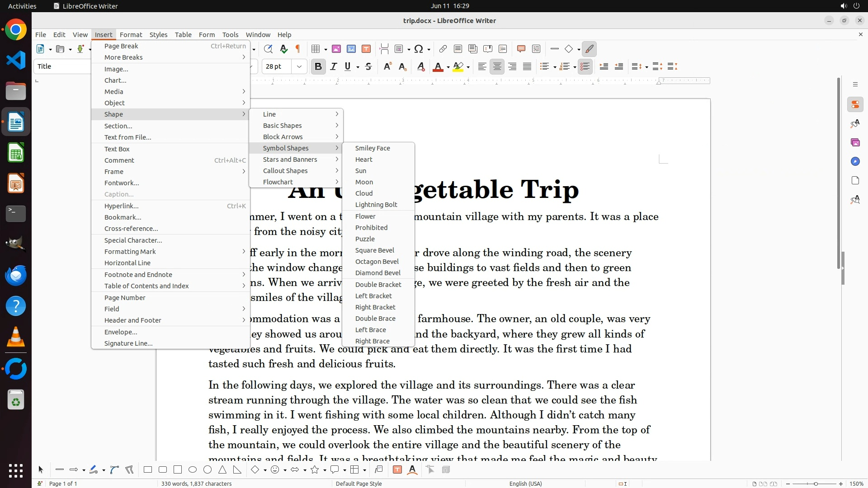Select Lightning Bolt shape entry
868x488 pixels.
[376, 205]
